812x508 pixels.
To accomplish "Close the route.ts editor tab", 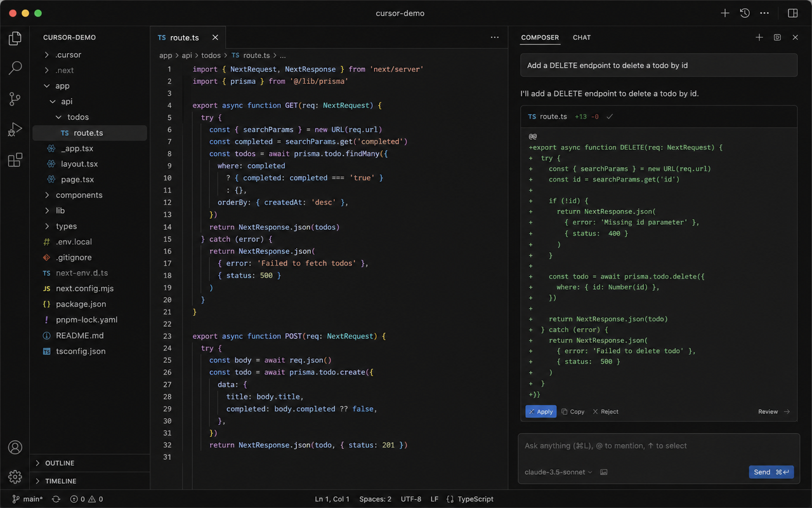I will tap(215, 37).
